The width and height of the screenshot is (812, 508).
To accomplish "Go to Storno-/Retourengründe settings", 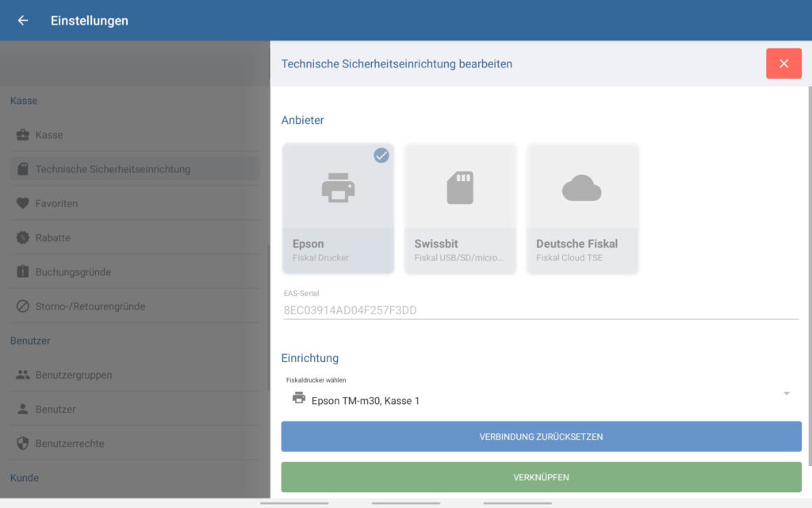I will (90, 306).
